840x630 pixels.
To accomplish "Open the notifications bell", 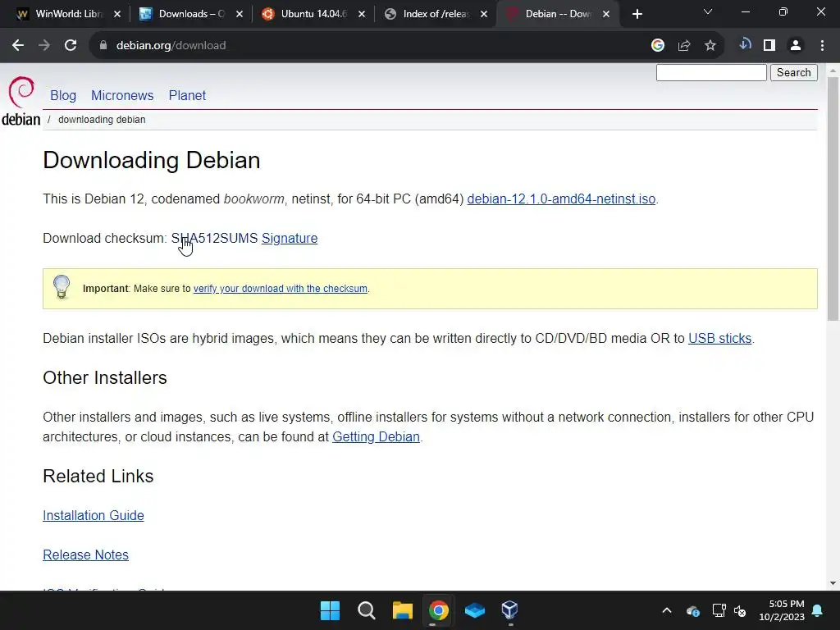I will click(x=818, y=610).
